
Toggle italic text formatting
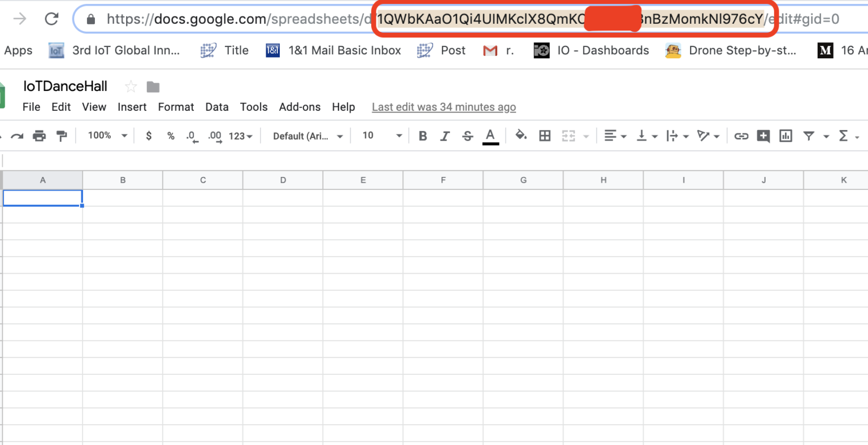click(445, 136)
